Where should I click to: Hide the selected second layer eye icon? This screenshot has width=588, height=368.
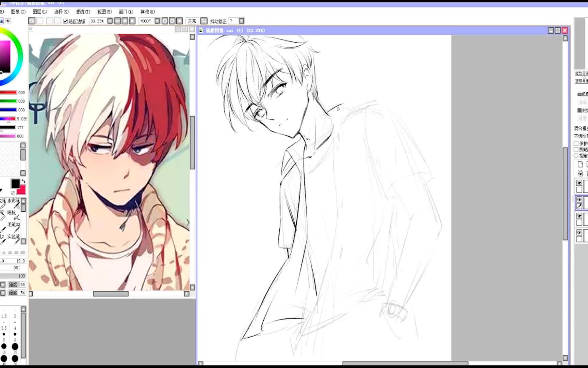579,200
